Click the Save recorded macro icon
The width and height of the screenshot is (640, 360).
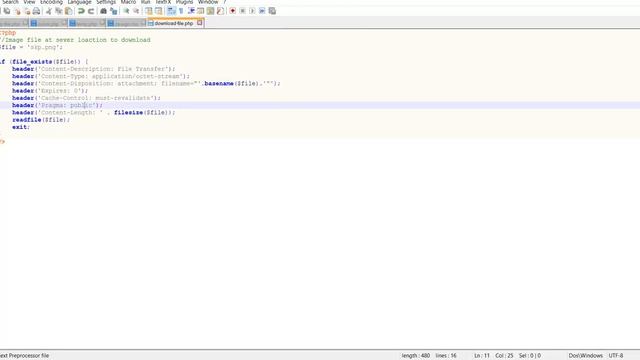272,11
